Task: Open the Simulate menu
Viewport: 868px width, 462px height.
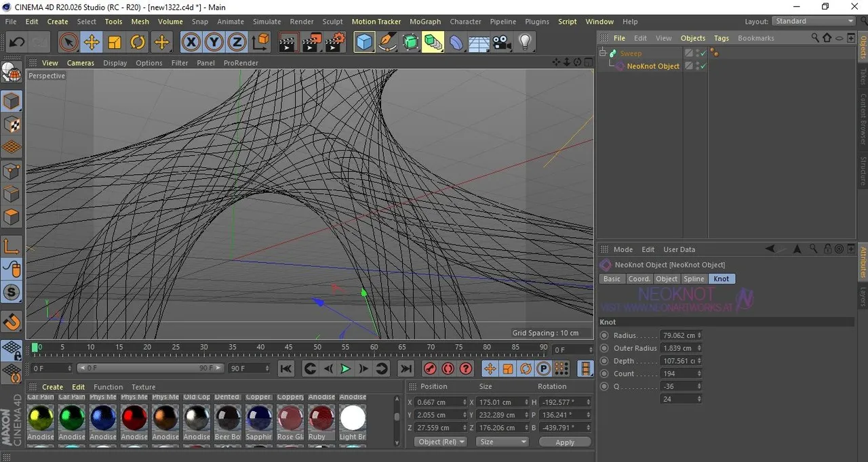Action: pyautogui.click(x=267, y=22)
